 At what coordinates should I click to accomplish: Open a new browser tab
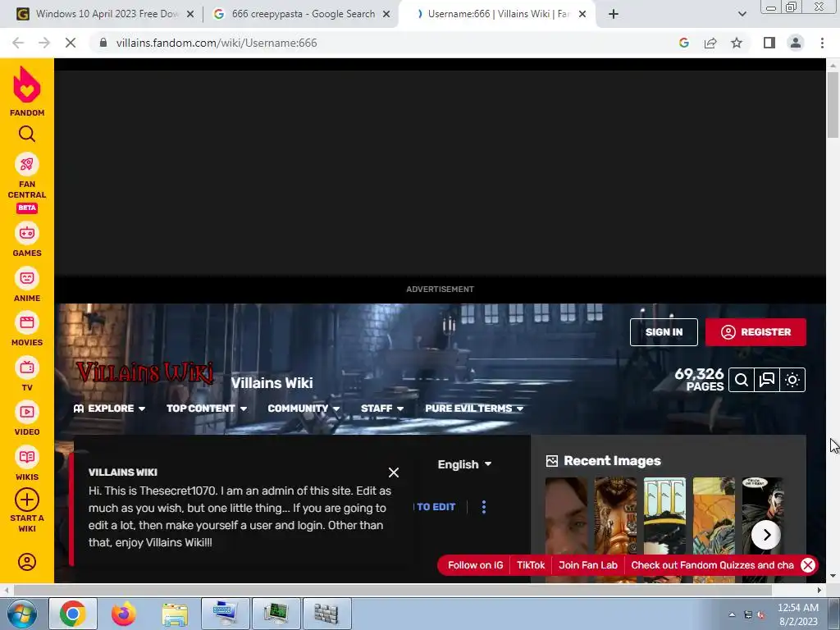click(x=614, y=14)
